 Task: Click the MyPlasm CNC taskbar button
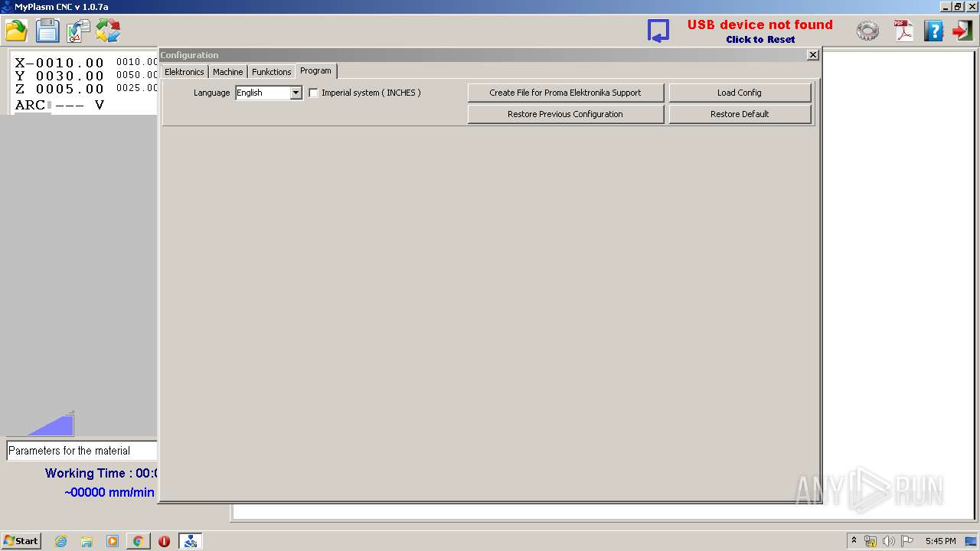pos(191,541)
